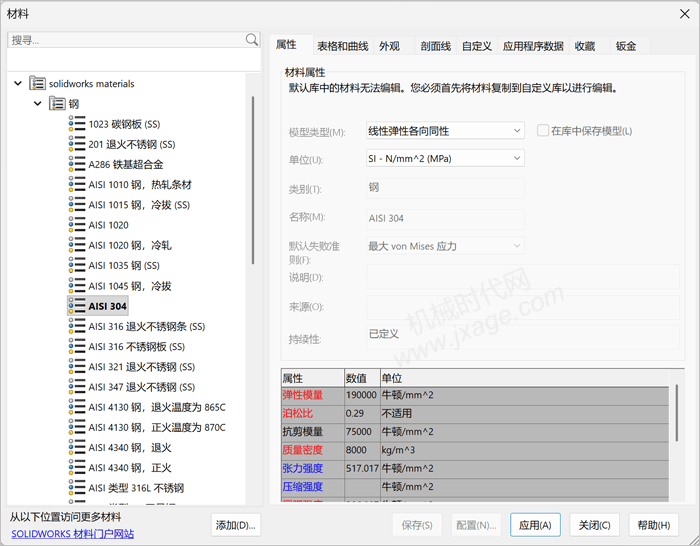Click the icon beside AISI 4130 钢，退火温度为 865C
The height and width of the screenshot is (546, 700).
coord(77,407)
